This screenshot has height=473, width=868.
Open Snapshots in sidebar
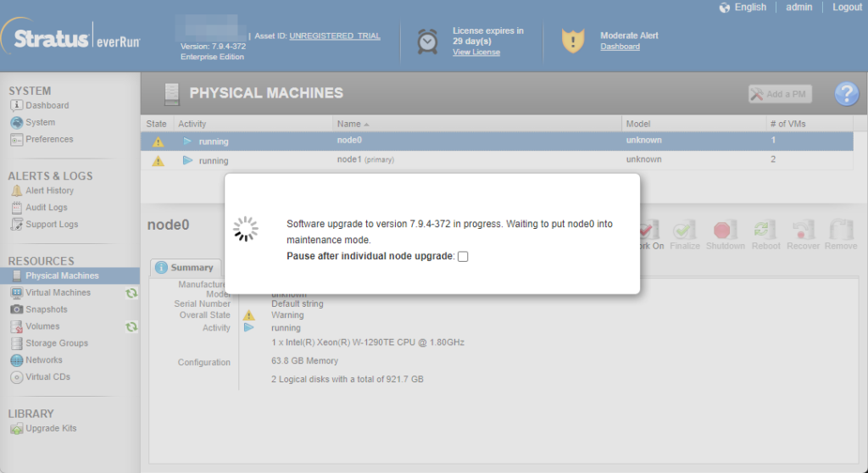pyautogui.click(x=47, y=309)
